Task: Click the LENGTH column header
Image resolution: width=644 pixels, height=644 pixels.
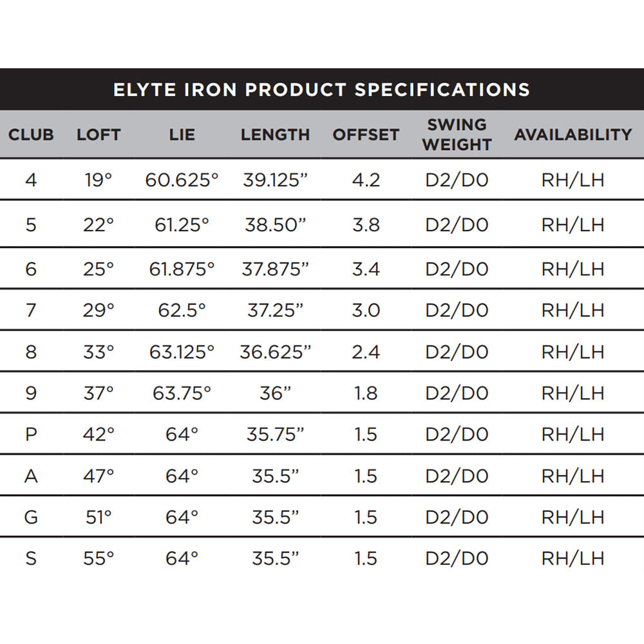Action: pyautogui.click(x=275, y=135)
